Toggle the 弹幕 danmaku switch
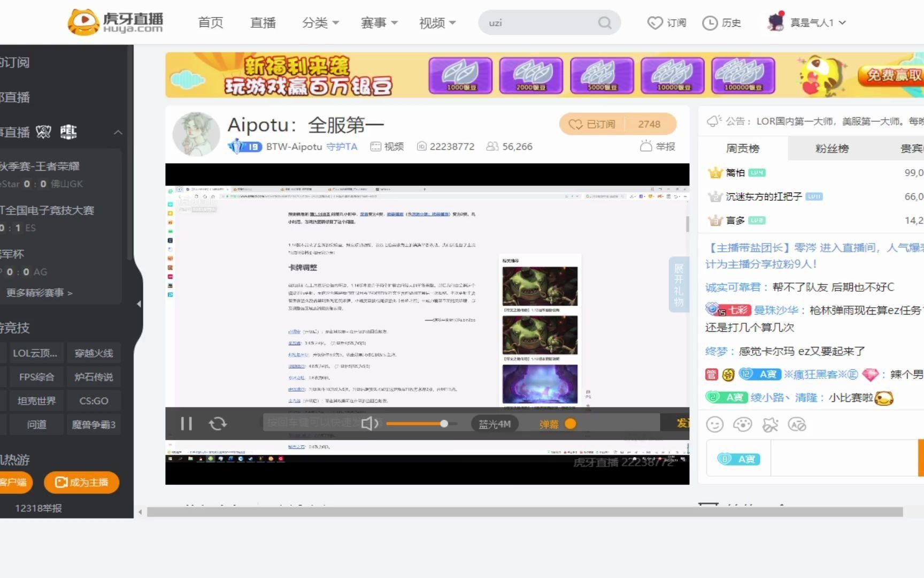This screenshot has width=924, height=578. click(571, 424)
